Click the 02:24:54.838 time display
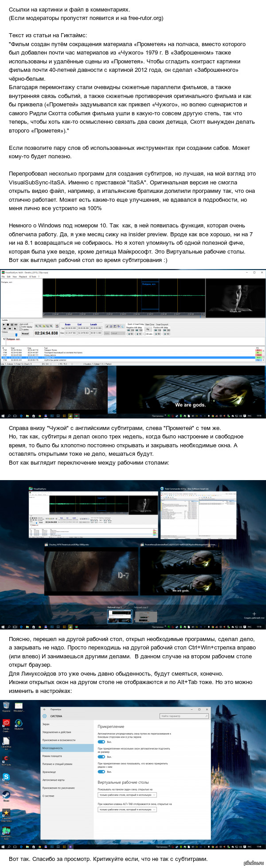This screenshot has width=266, height=868. [46, 333]
